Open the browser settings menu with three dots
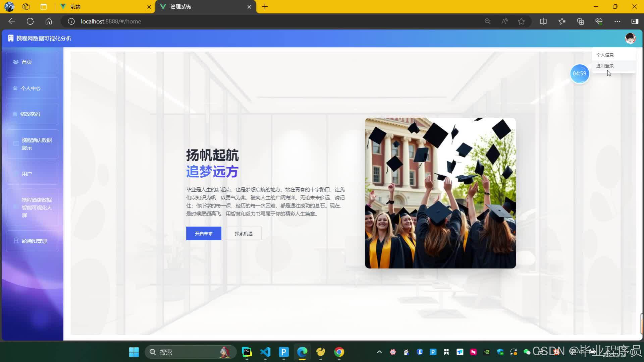Viewport: 644px width, 362px height. point(618,21)
